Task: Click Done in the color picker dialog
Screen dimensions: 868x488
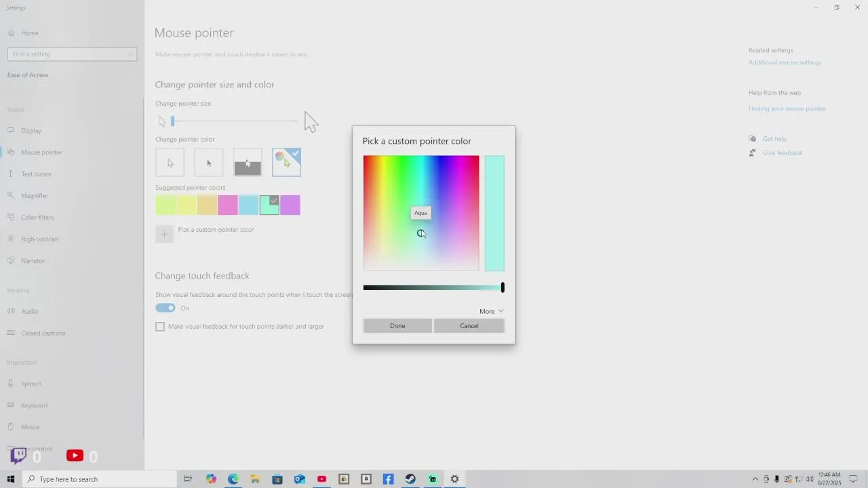Action: tap(397, 326)
